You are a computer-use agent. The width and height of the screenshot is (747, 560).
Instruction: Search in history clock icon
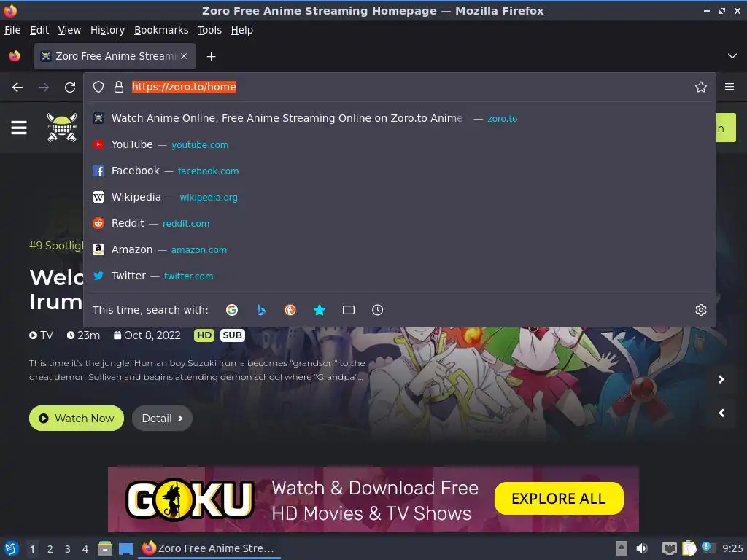(377, 310)
